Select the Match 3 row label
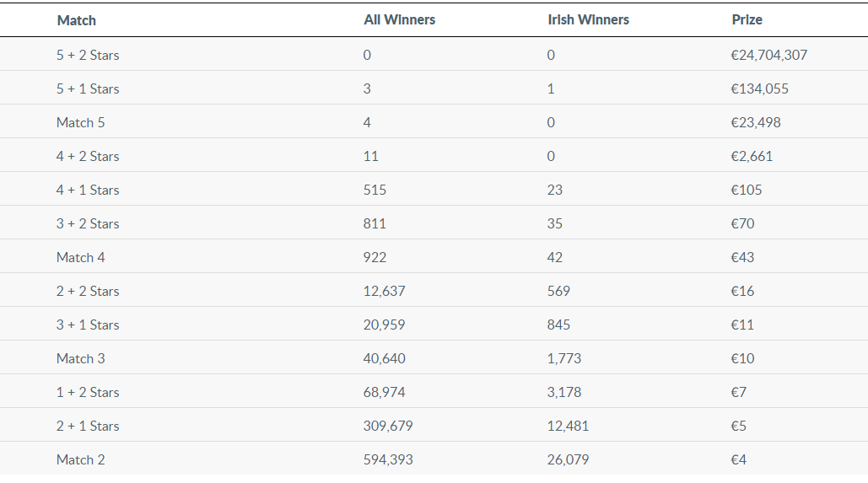The width and height of the screenshot is (868, 483). pos(81,358)
